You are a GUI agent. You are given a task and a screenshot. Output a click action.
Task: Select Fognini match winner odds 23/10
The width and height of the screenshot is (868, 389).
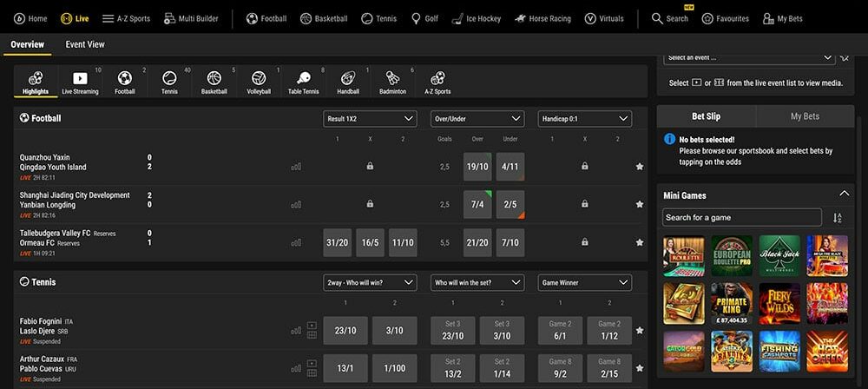click(x=345, y=330)
